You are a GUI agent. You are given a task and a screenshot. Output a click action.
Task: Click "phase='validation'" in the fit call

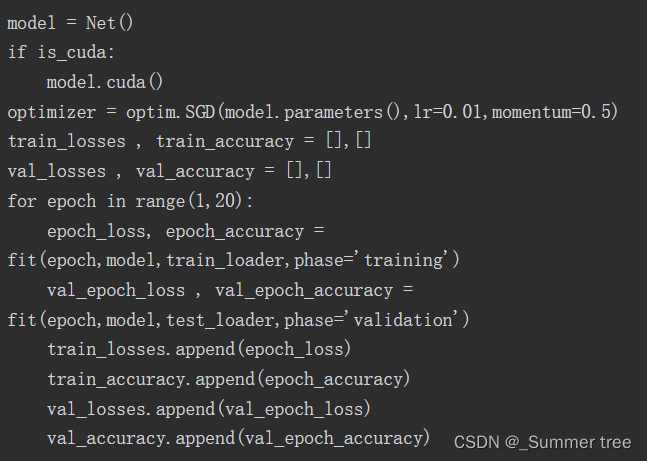click(x=376, y=320)
